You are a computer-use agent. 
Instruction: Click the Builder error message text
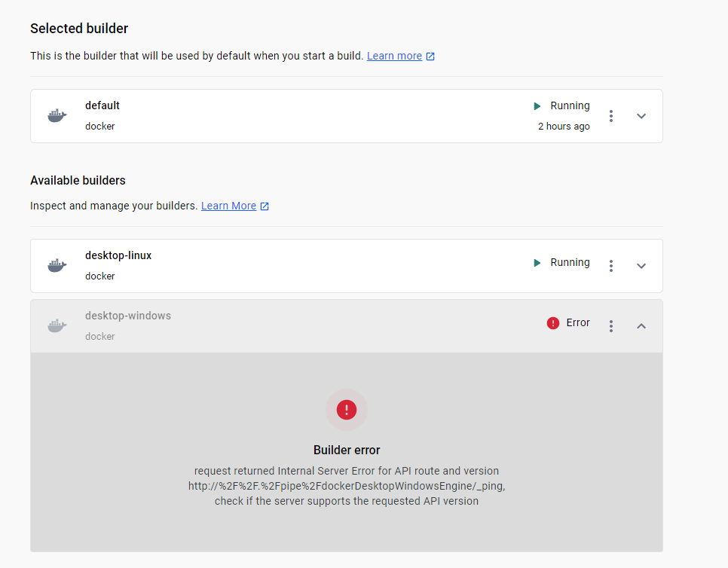[x=347, y=486]
